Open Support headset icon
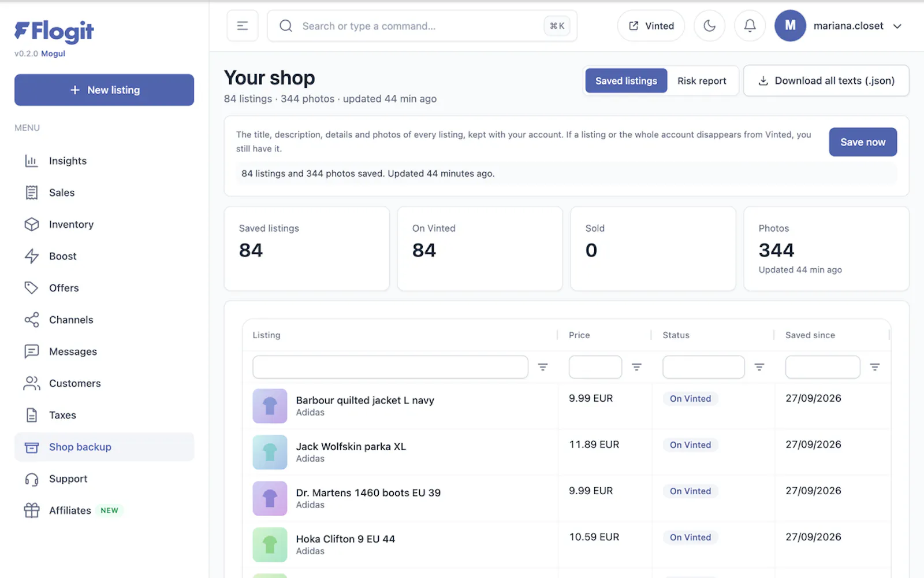Image resolution: width=924 pixels, height=578 pixels. [x=32, y=479]
